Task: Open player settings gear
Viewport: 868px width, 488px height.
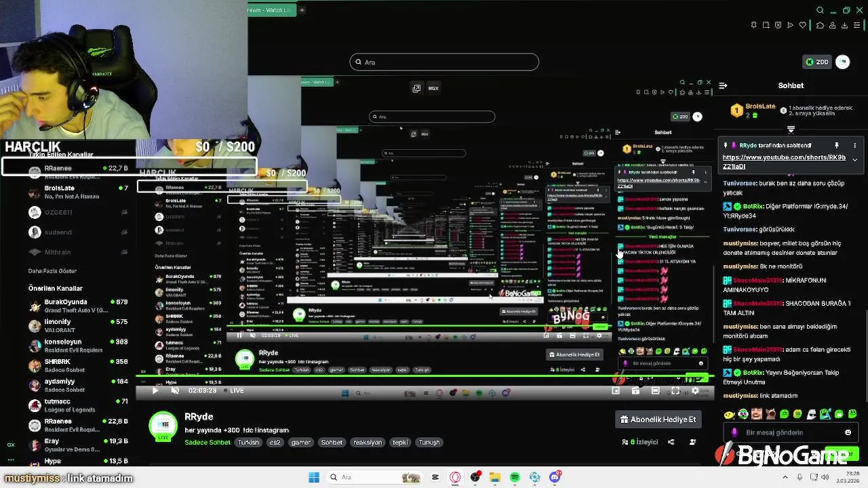Action: [x=694, y=391]
